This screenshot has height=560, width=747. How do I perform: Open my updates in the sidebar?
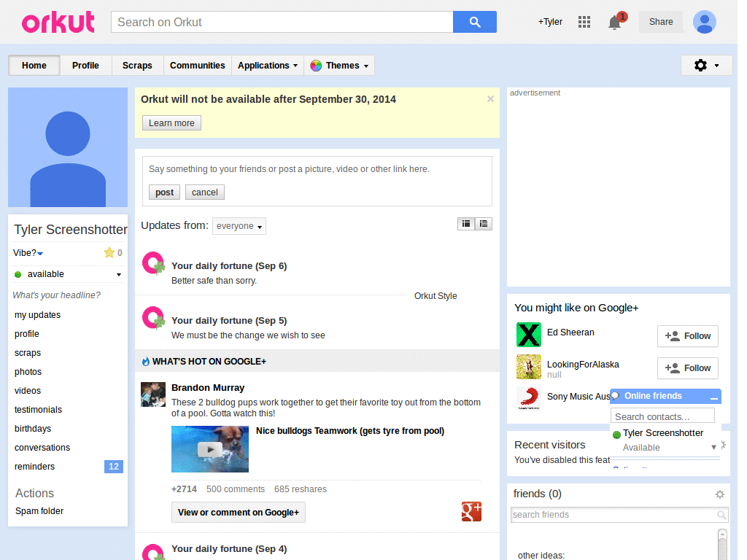pos(38,315)
